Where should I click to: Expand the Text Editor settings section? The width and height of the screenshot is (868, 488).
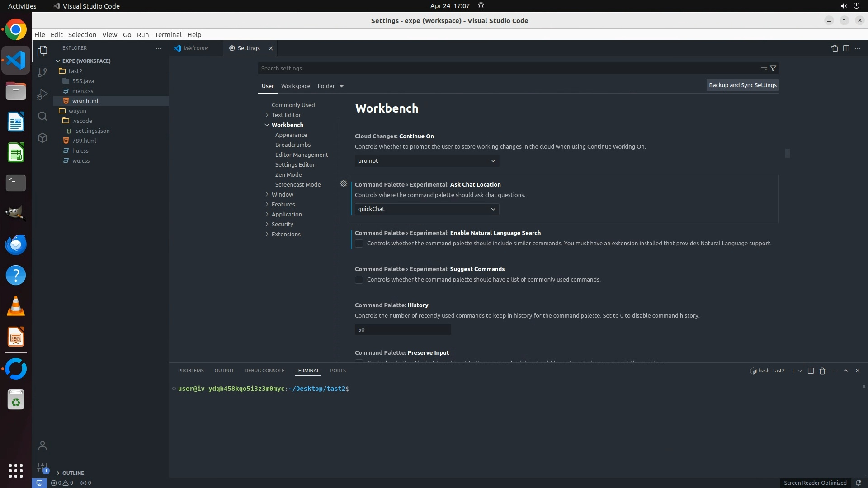pos(286,115)
